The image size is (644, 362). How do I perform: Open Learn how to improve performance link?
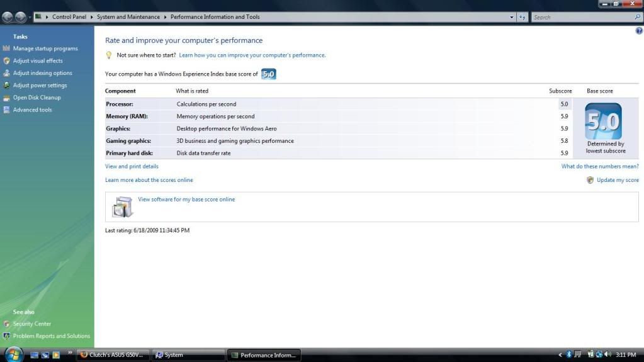[x=252, y=55]
